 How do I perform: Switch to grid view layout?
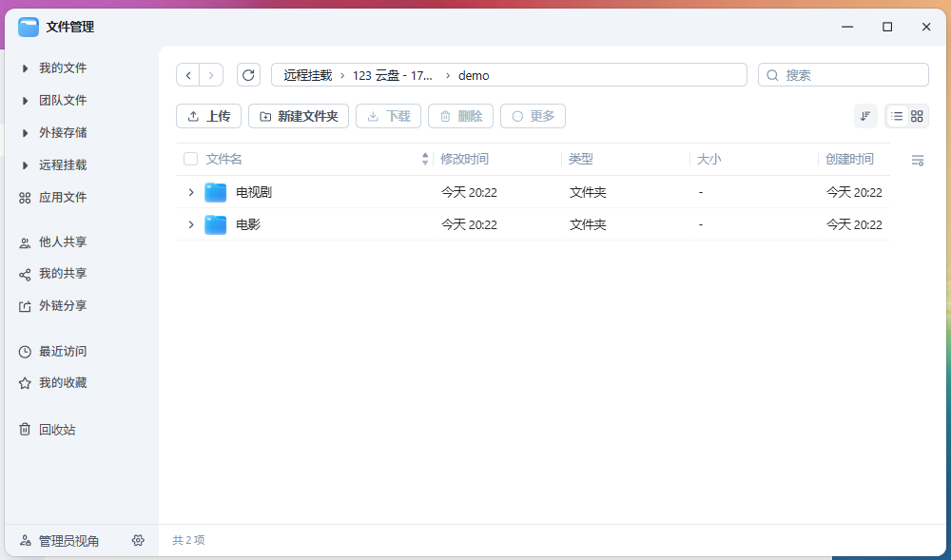click(x=917, y=116)
